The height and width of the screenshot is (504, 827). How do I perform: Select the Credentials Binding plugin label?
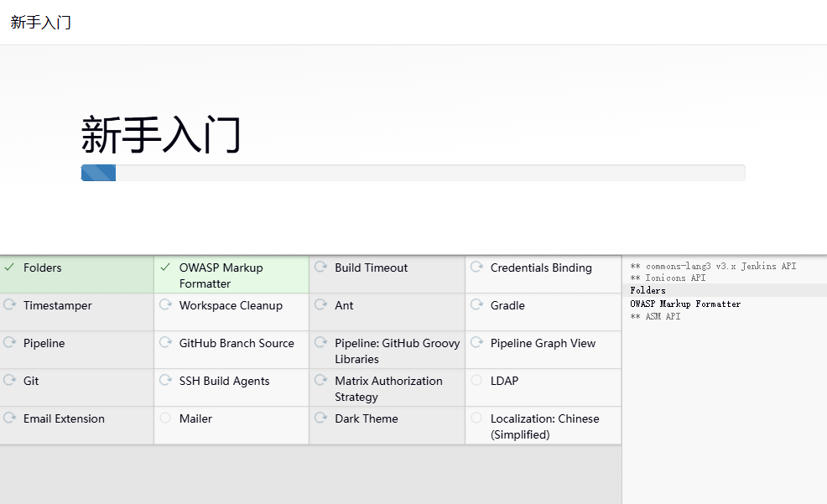point(541,268)
